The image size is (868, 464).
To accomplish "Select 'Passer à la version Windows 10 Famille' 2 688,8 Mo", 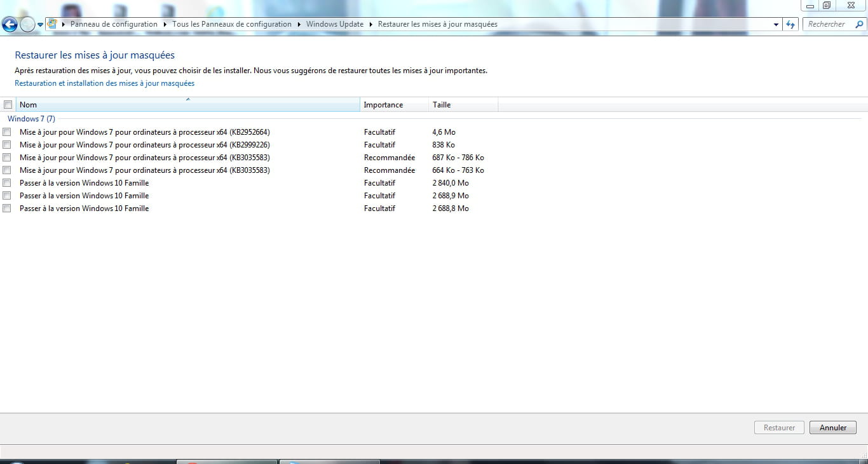I will (85, 208).
